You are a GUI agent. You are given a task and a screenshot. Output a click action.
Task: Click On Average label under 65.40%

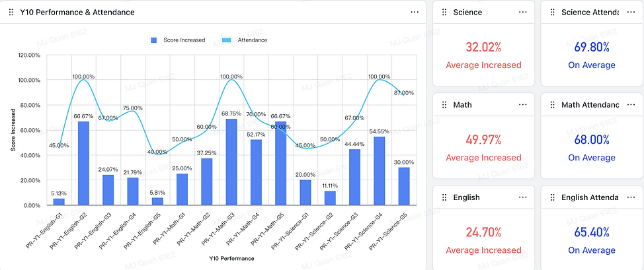click(x=592, y=250)
